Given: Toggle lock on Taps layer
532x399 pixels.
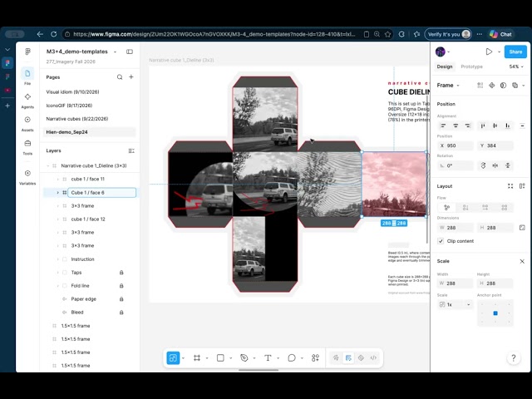Looking at the screenshot, I should coord(121,273).
